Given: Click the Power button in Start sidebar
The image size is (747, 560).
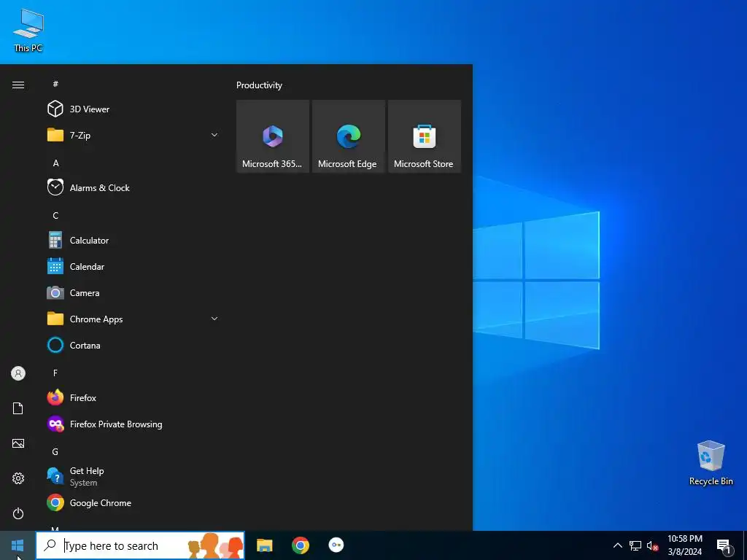Looking at the screenshot, I should (x=18, y=513).
